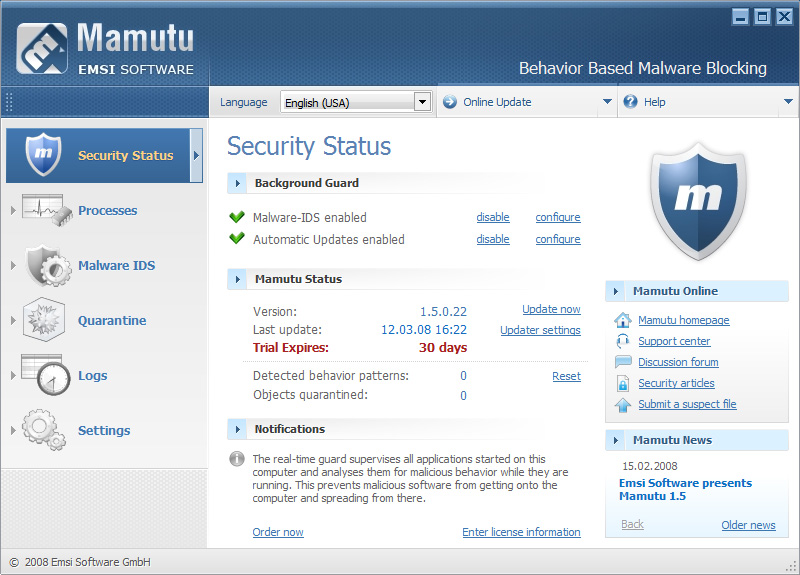
Task: Click the info icon in Notifications
Action: pos(237,459)
